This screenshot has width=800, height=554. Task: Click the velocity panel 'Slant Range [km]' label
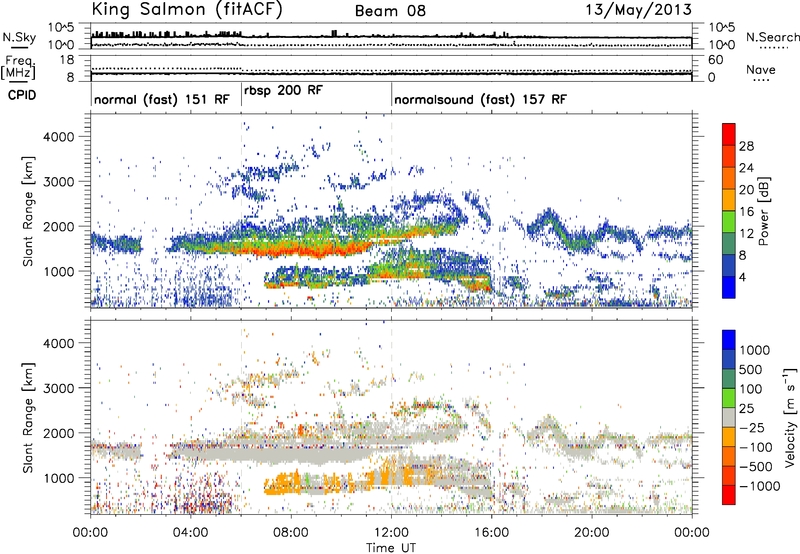coord(28,417)
